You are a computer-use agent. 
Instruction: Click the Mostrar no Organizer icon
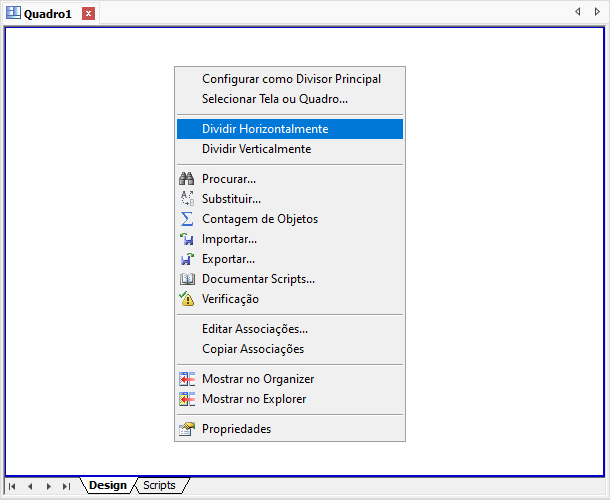[x=186, y=379]
